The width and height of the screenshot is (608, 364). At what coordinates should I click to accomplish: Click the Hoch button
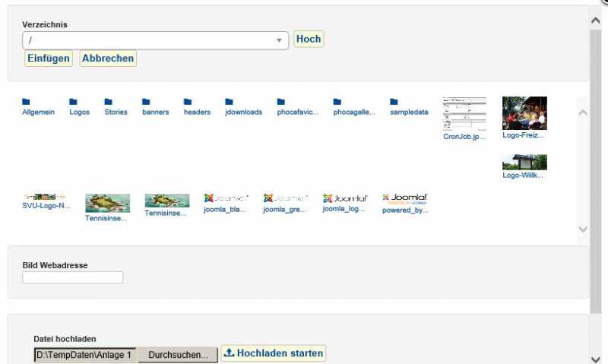(309, 40)
